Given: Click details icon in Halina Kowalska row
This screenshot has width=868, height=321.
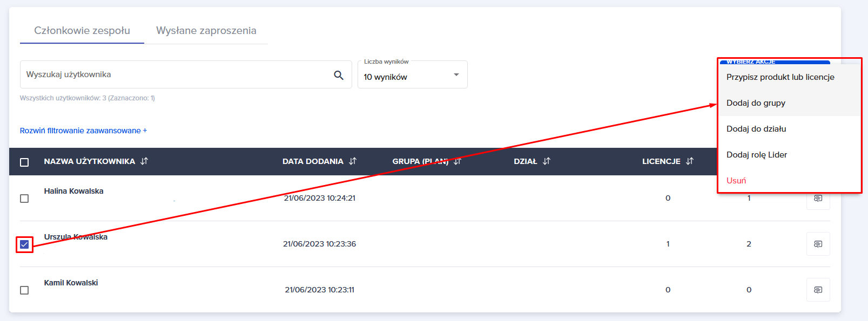Looking at the screenshot, I should 818,199.
